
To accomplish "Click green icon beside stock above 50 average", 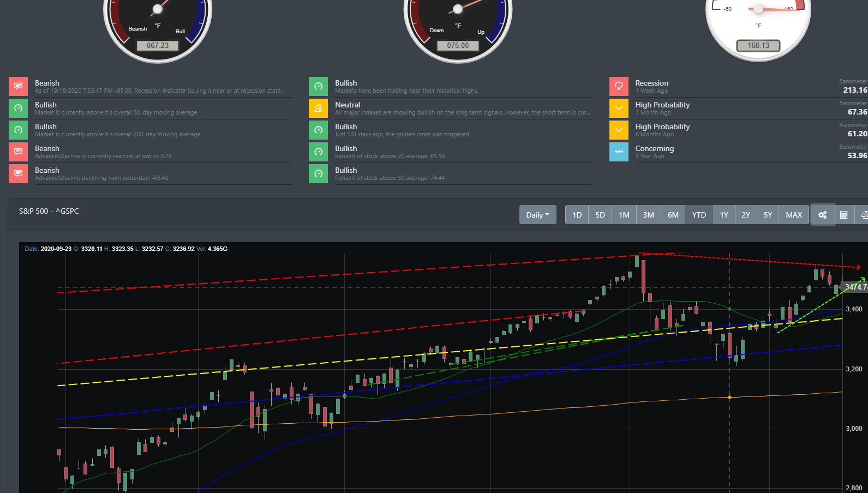I will (318, 173).
